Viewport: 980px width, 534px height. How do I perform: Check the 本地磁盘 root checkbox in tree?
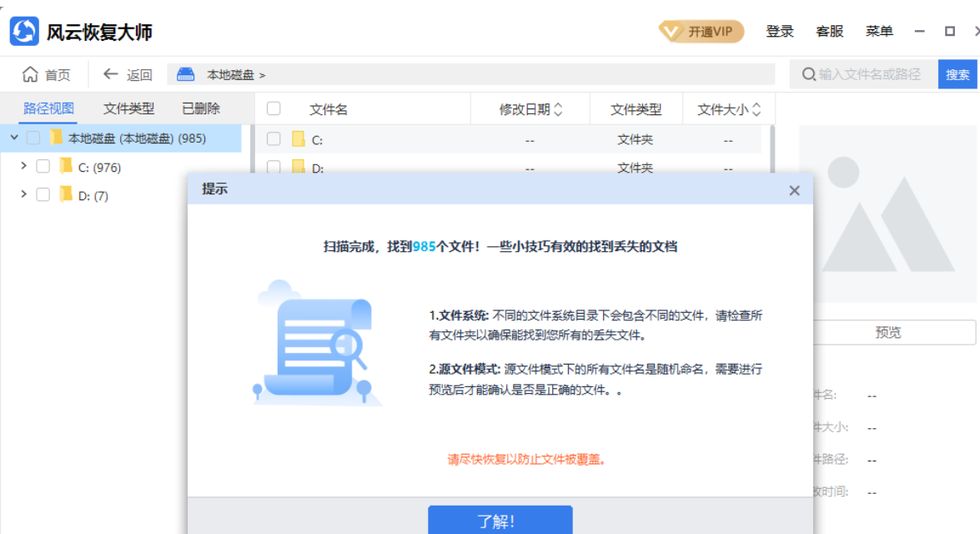coord(33,138)
